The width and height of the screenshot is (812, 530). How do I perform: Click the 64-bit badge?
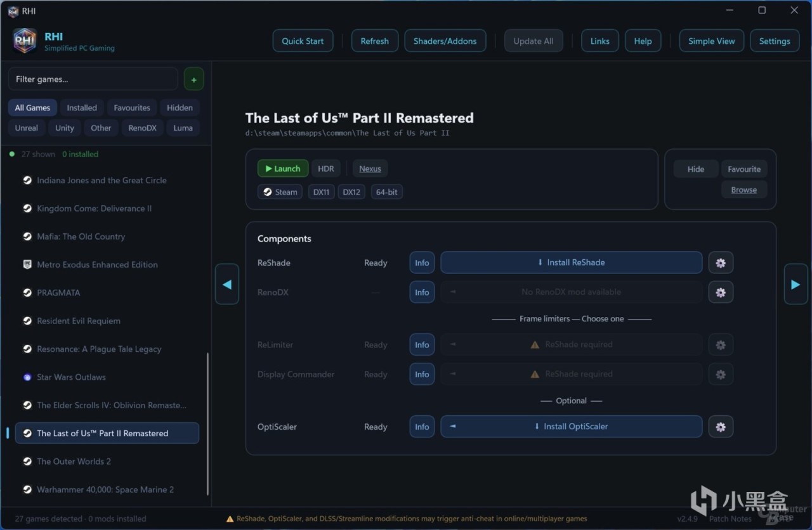(x=386, y=191)
